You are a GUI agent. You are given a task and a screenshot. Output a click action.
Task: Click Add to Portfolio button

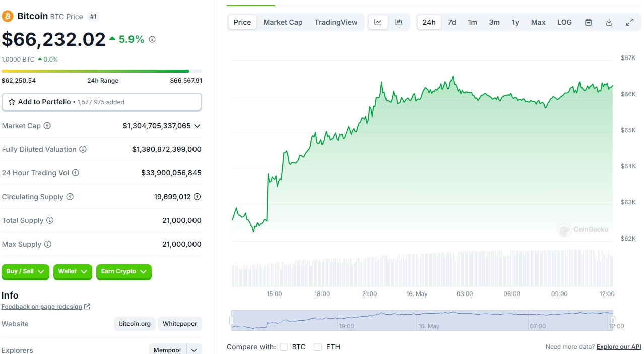102,102
